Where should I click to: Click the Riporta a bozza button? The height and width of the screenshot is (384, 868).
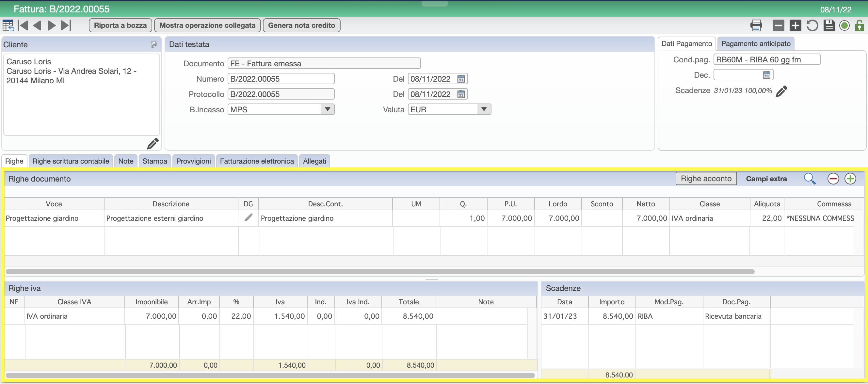[x=120, y=25]
